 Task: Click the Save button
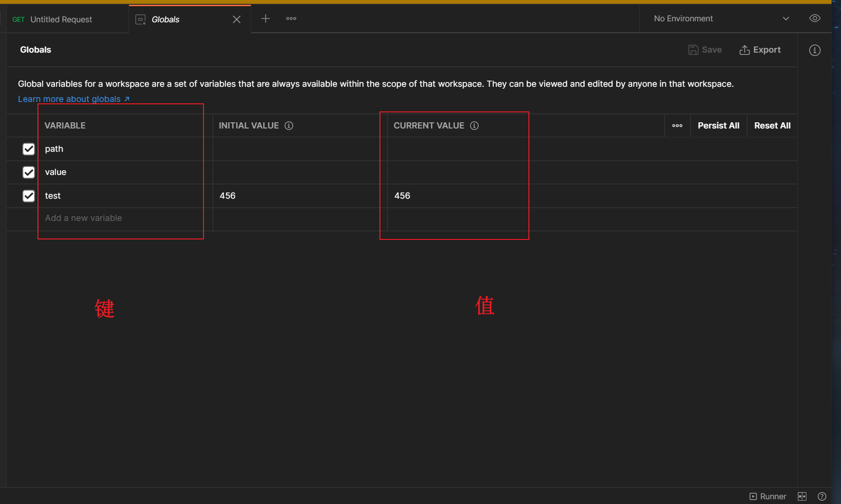[705, 50]
